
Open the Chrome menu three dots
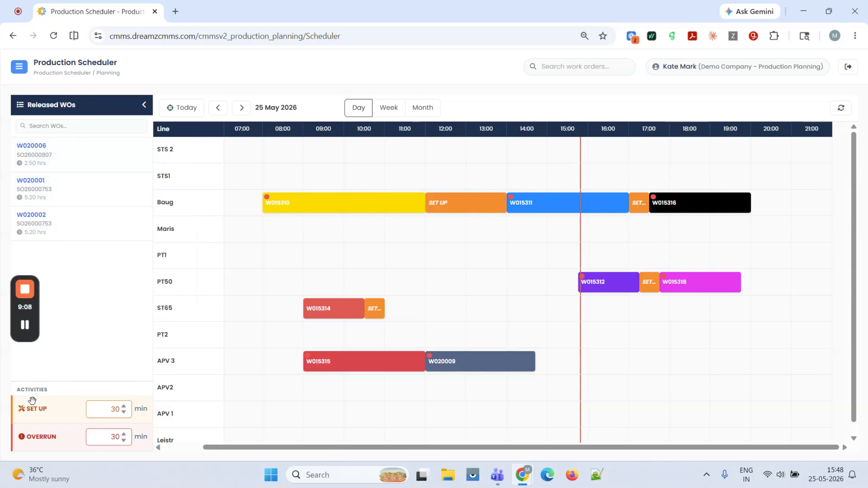coord(855,36)
